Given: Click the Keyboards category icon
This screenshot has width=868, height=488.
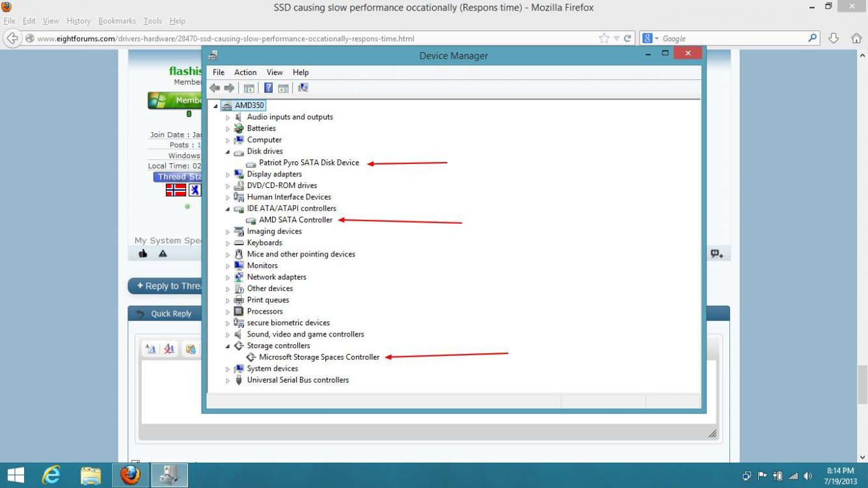Looking at the screenshot, I should click(239, 243).
